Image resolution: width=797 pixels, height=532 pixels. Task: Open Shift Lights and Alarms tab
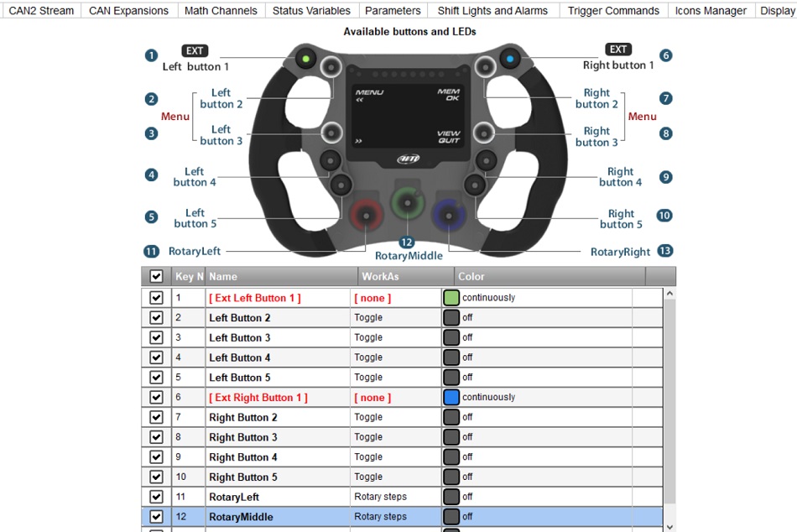[492, 10]
